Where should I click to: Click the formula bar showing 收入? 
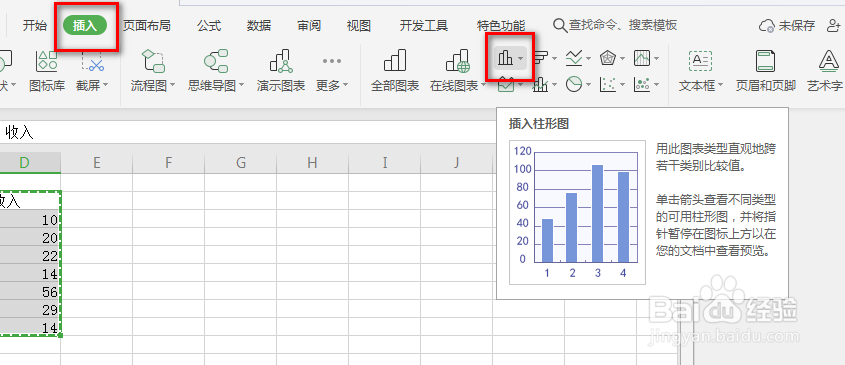pyautogui.click(x=248, y=133)
